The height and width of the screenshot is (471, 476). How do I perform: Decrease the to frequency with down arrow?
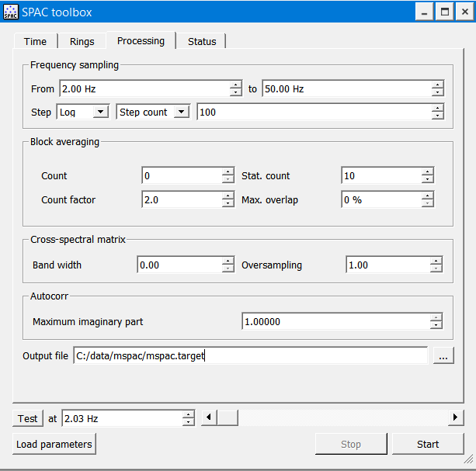click(438, 93)
